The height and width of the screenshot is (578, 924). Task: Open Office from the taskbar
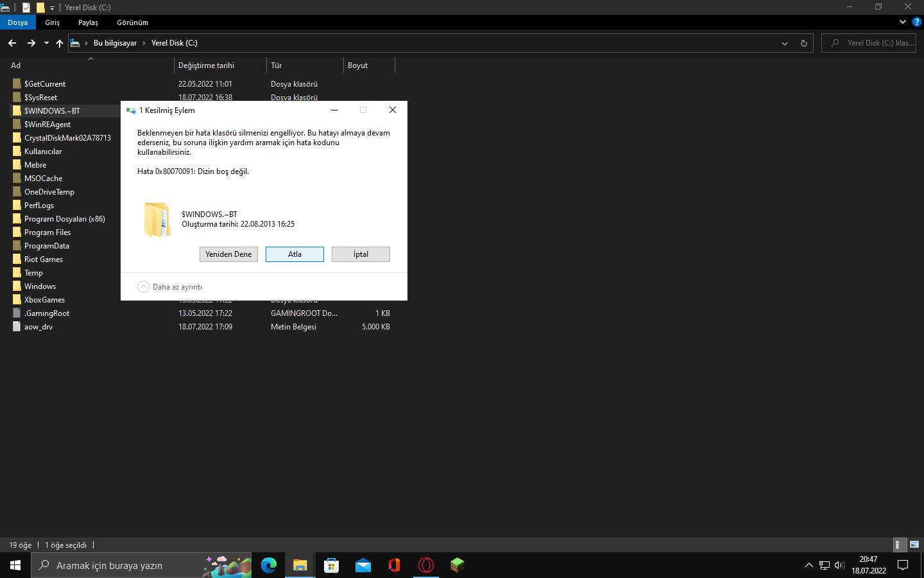click(x=394, y=565)
